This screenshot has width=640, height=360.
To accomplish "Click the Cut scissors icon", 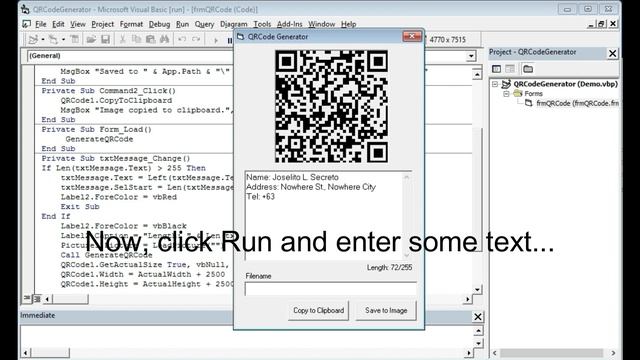I will pos(122,39).
